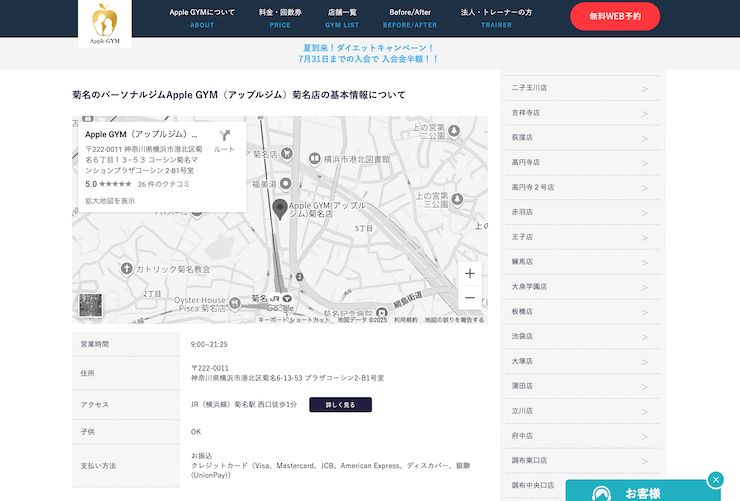This screenshot has width=740, height=501.
Task: Open the Before/After menu item
Action: pos(410,18)
